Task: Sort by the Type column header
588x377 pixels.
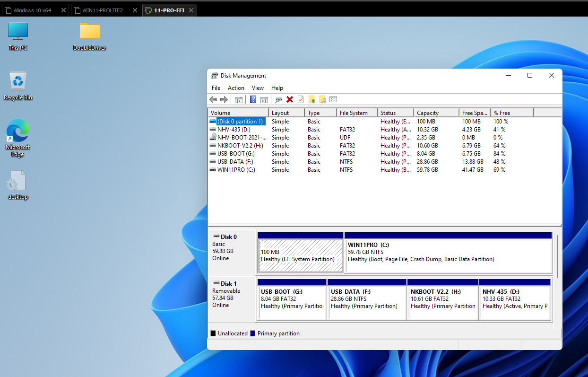Action: 320,113
